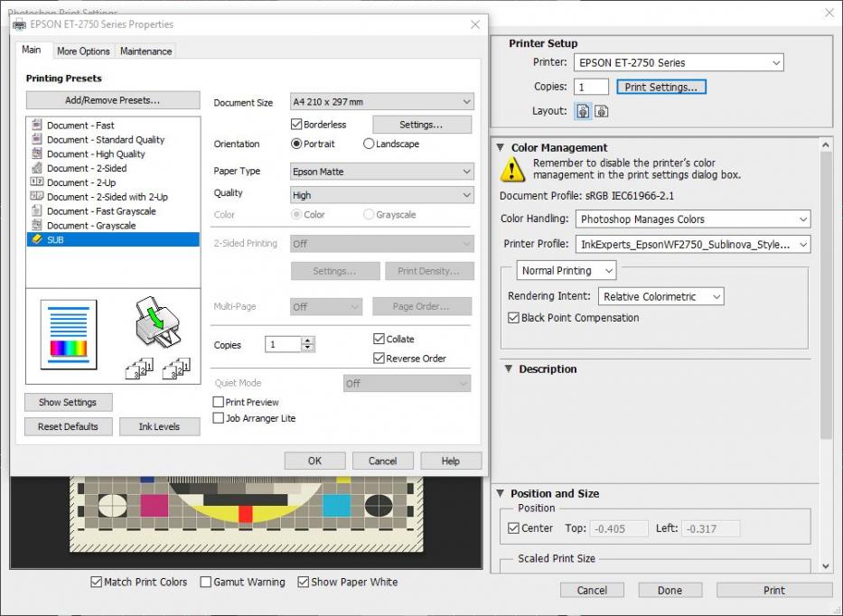Click the Document - High Quality preset icon

tap(36, 154)
